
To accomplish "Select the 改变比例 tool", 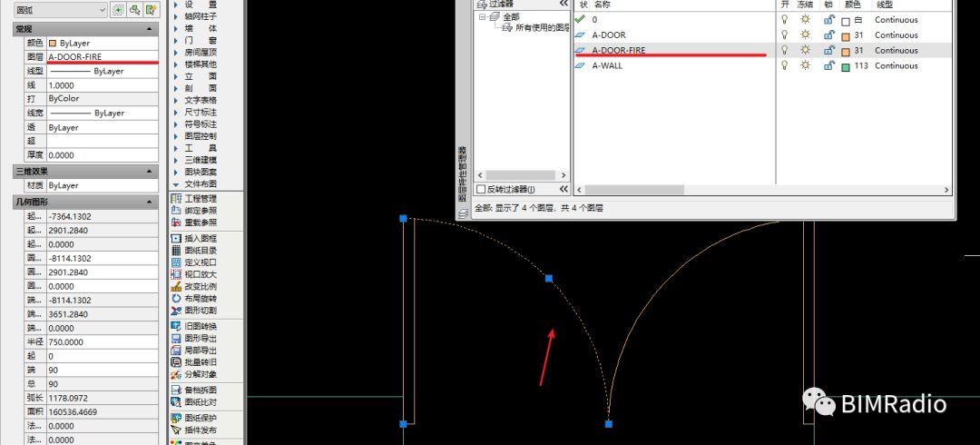I will (194, 286).
